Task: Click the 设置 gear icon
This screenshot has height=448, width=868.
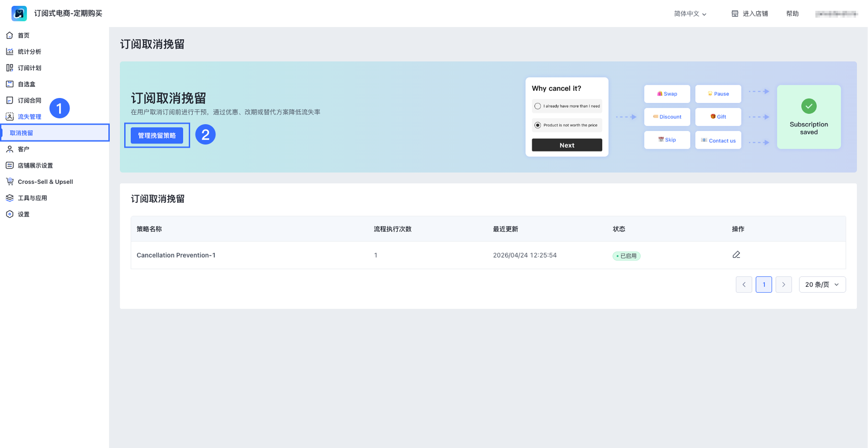Action: tap(9, 214)
